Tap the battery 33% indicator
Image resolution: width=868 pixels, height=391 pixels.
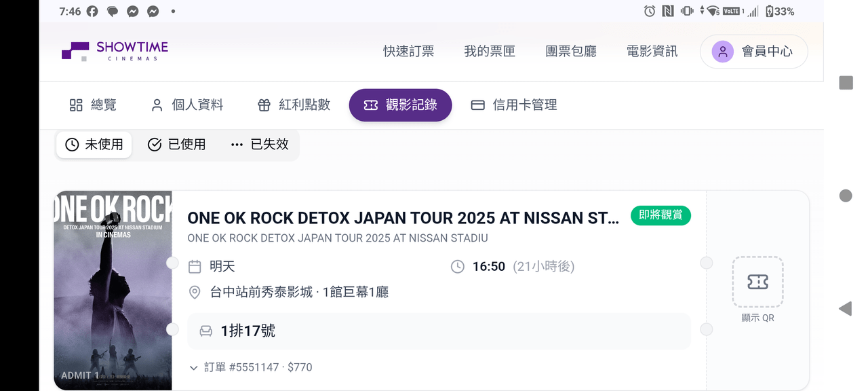[x=779, y=11]
